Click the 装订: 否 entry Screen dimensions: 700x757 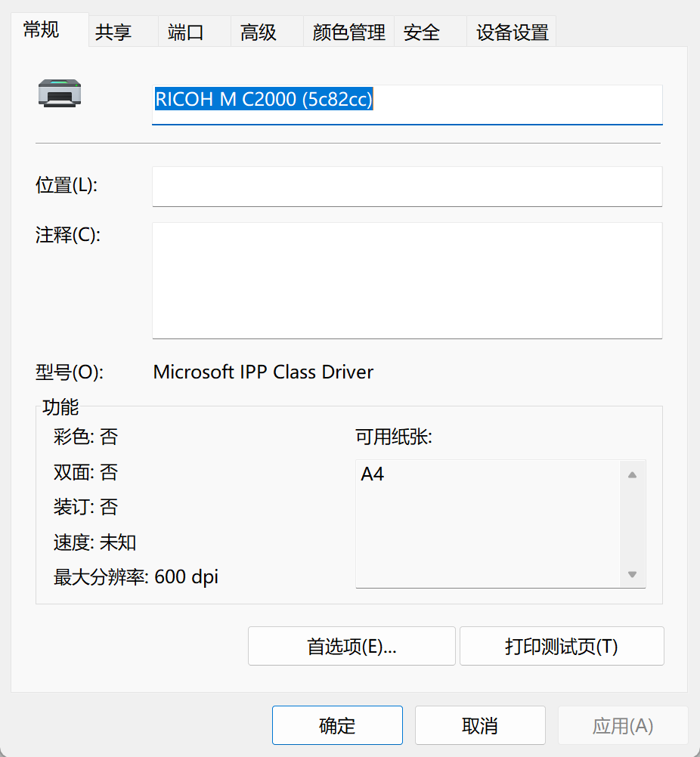point(85,507)
